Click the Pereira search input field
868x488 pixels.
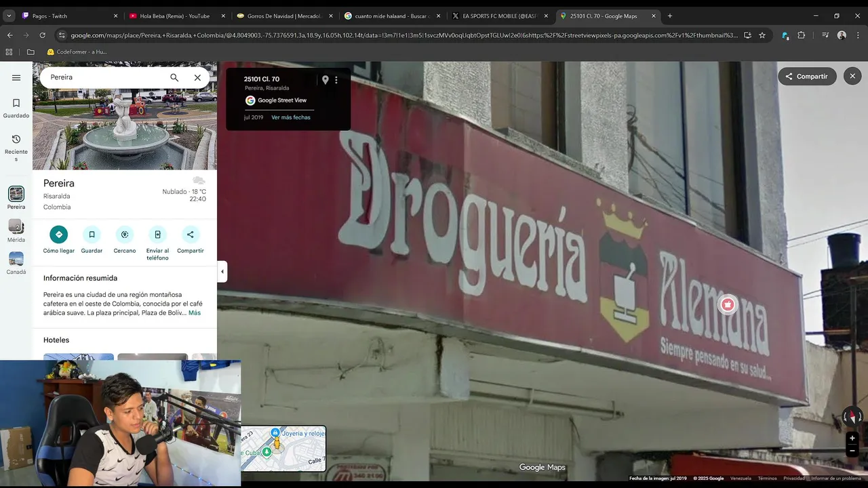tap(105, 77)
